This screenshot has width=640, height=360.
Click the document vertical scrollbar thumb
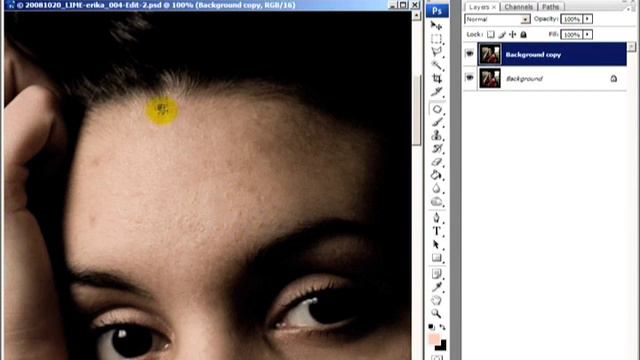tap(416, 110)
